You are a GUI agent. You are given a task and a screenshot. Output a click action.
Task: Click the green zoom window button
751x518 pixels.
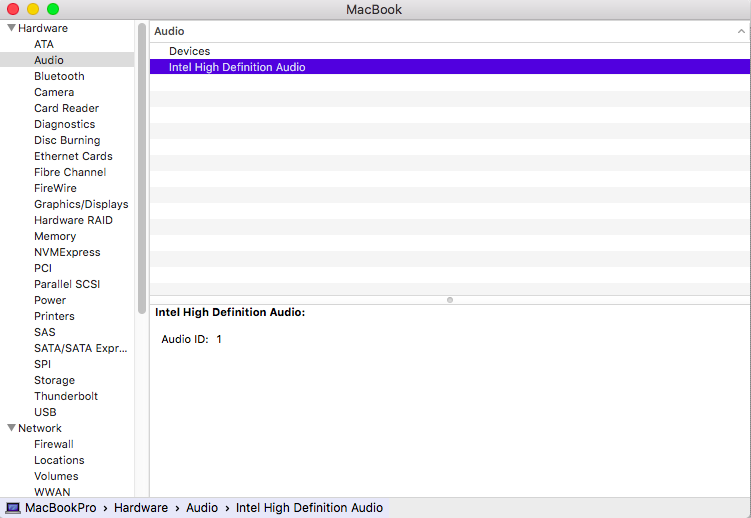53,9
